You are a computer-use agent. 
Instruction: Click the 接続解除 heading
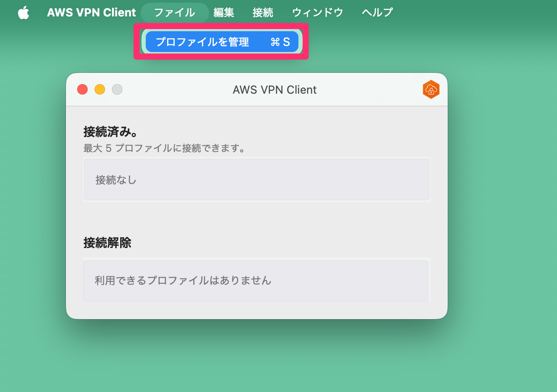107,243
